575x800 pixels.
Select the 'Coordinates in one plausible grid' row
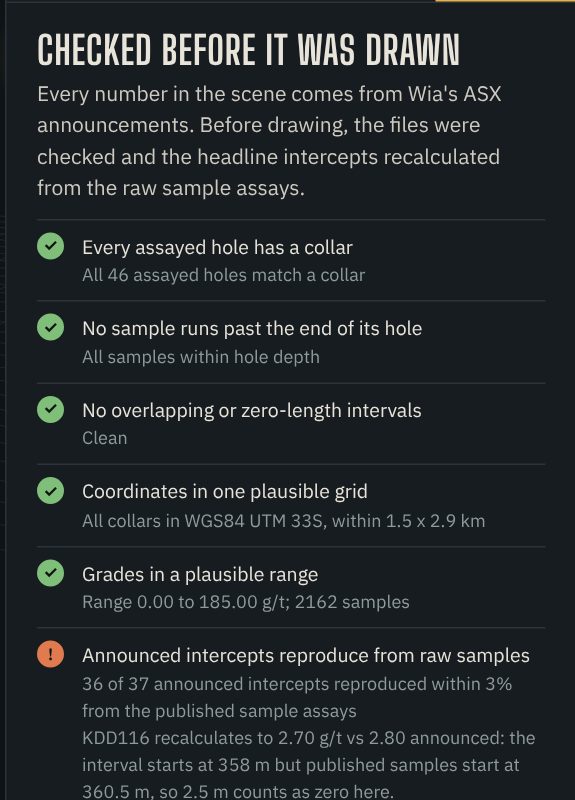(x=291, y=506)
